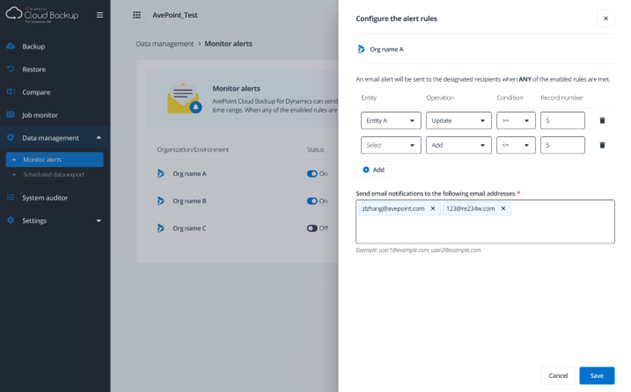This screenshot has width=631, height=392.
Task: Click the first Record number input field
Action: 562,120
